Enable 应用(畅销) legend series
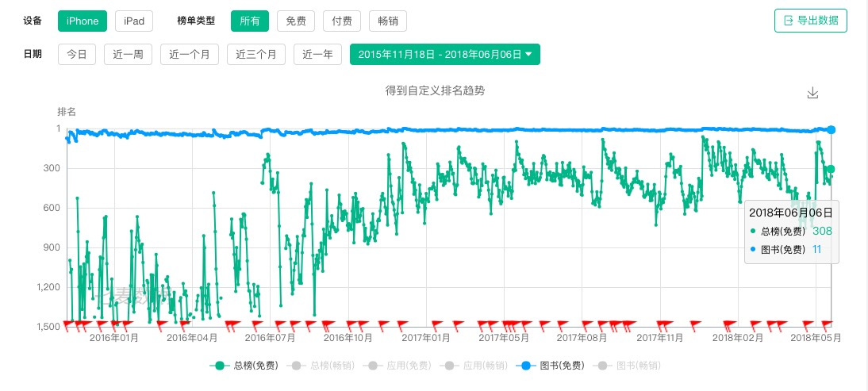868x391 pixels. (473, 366)
